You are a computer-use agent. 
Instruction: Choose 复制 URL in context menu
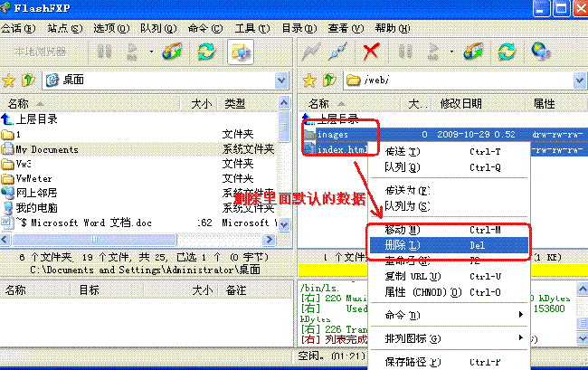[449, 276]
